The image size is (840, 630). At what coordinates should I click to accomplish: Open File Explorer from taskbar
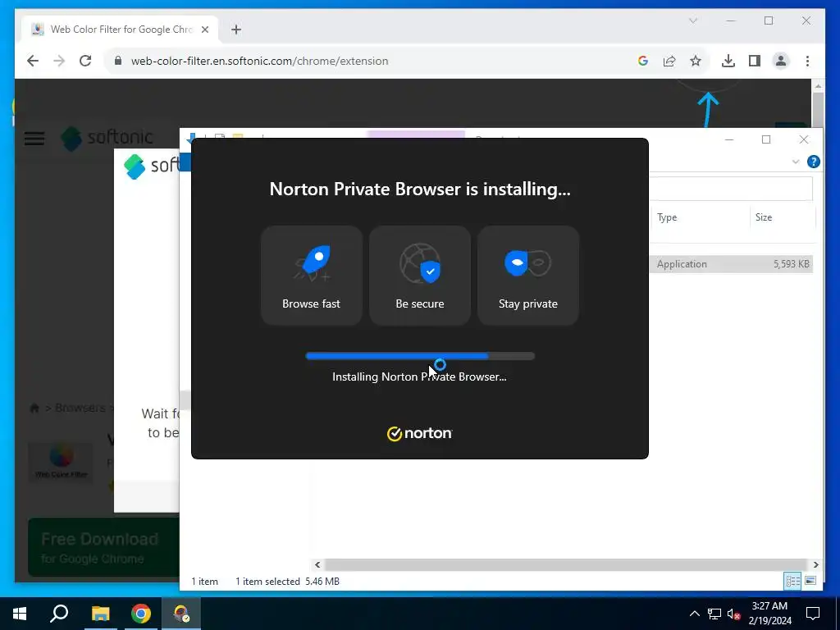100,614
